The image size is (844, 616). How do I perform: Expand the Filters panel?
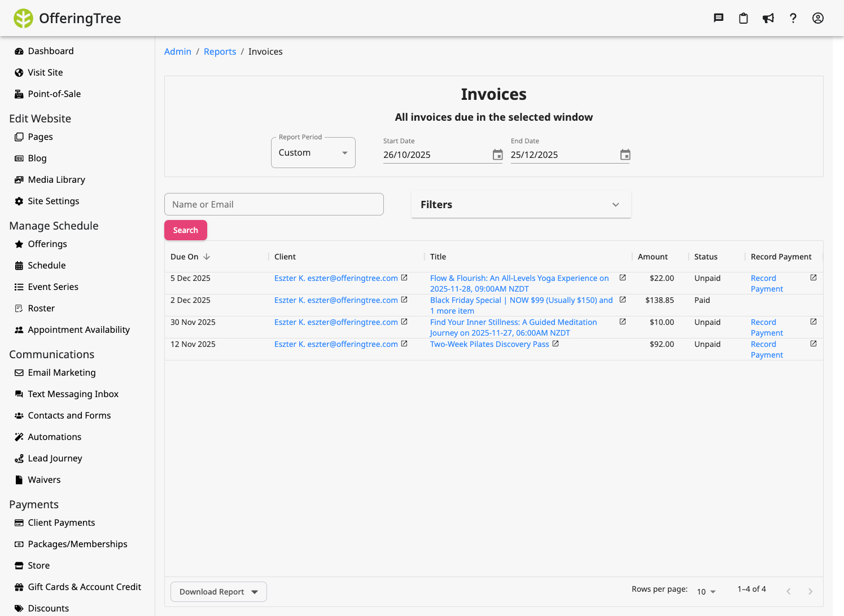pos(521,204)
